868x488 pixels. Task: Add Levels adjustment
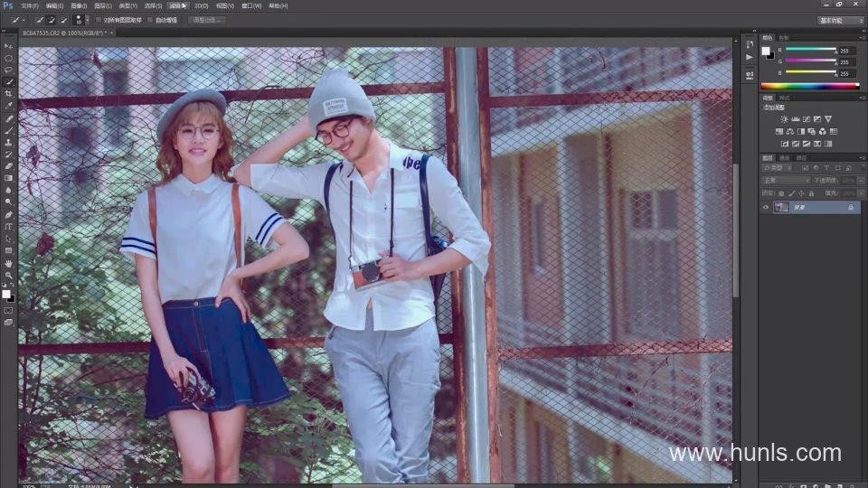tap(795, 119)
